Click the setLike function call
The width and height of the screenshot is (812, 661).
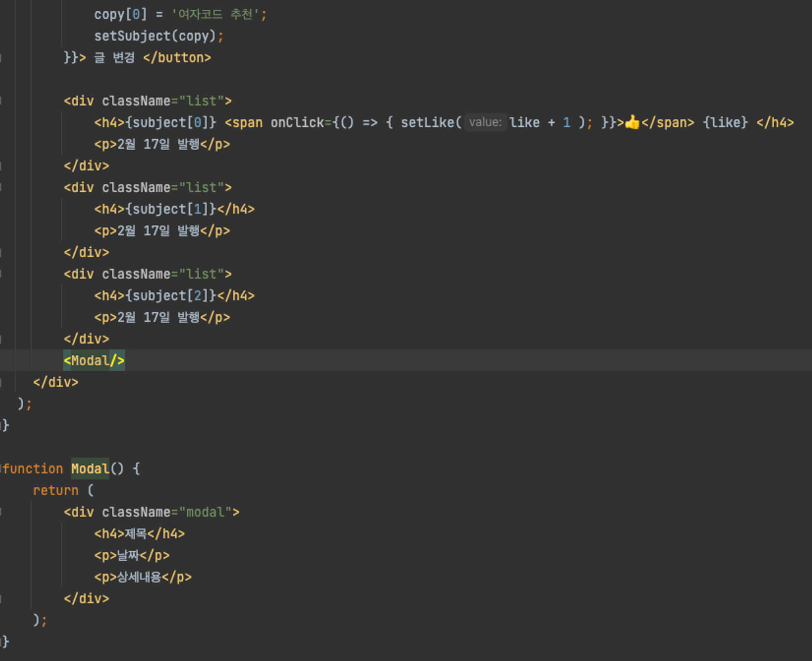pyautogui.click(x=428, y=122)
